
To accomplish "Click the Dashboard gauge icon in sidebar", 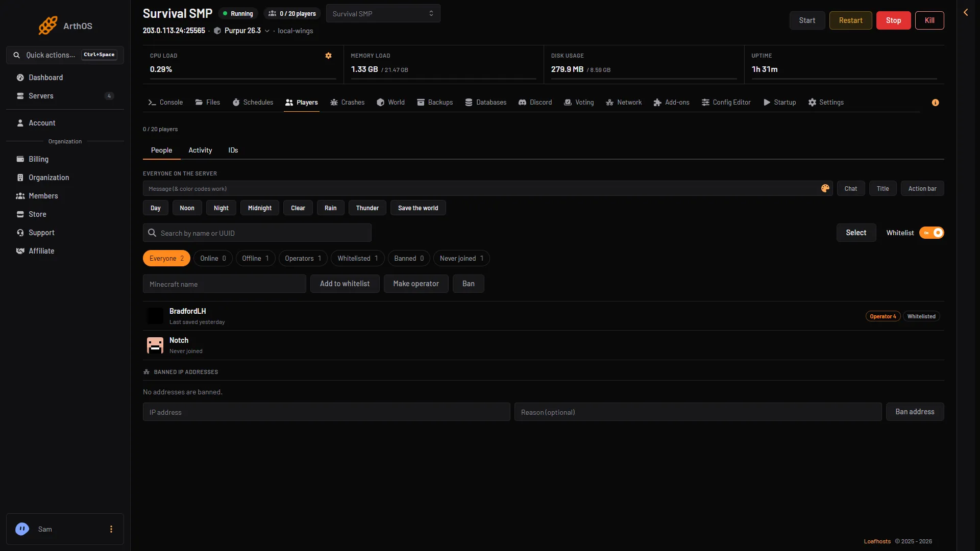I will 20,78.
